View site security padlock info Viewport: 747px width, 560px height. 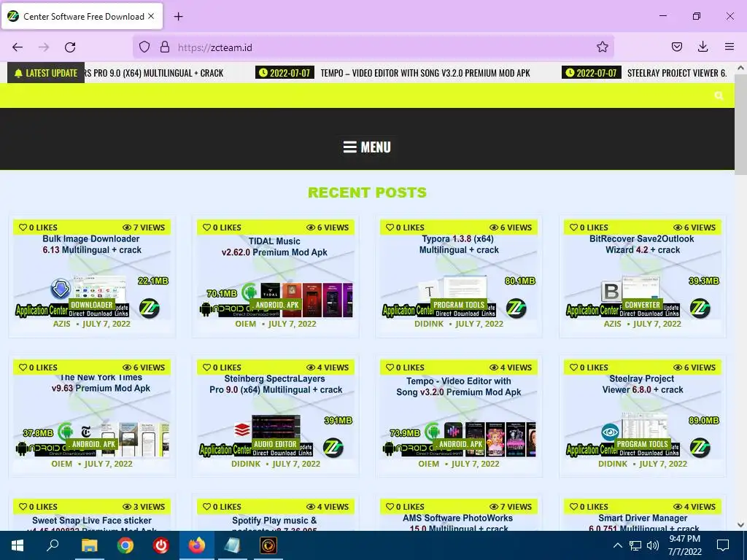coord(165,47)
